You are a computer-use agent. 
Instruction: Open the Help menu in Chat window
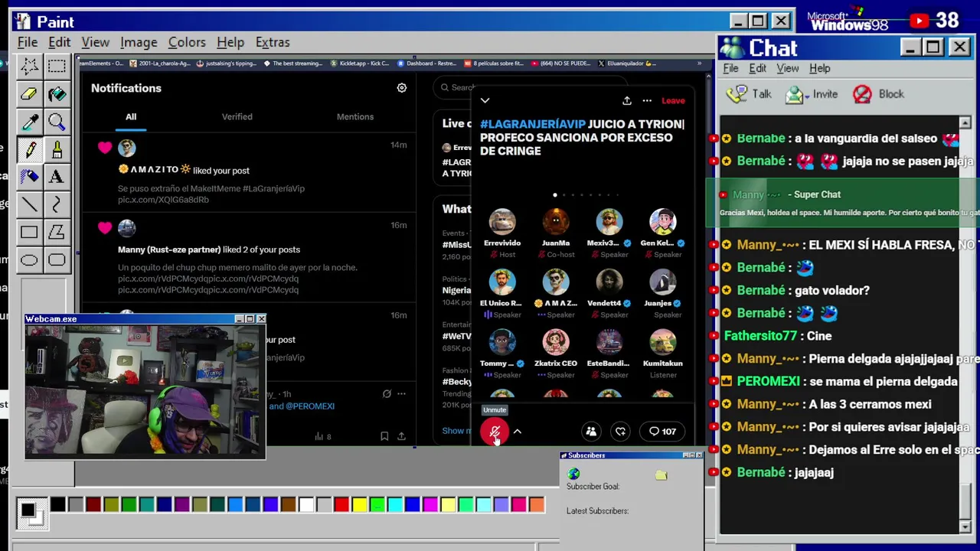tap(819, 68)
